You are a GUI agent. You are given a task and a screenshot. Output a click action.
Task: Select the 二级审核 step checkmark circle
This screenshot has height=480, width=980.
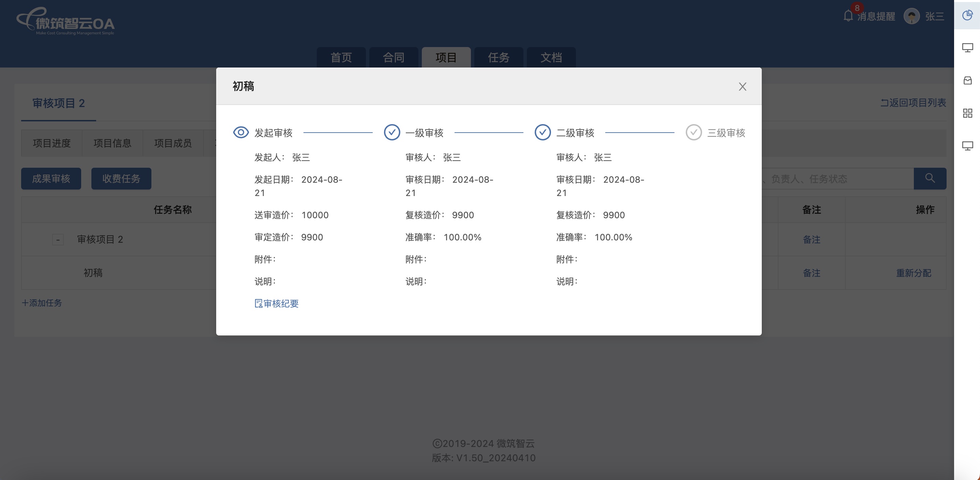pyautogui.click(x=543, y=133)
